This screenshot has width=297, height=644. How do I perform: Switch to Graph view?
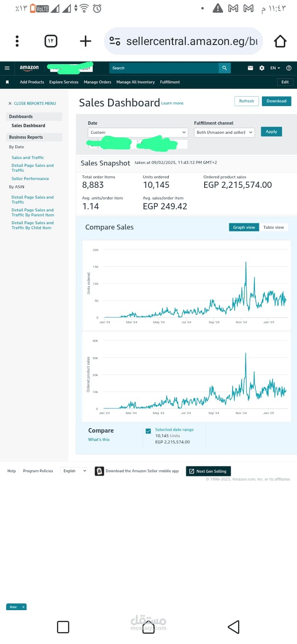[x=244, y=227]
